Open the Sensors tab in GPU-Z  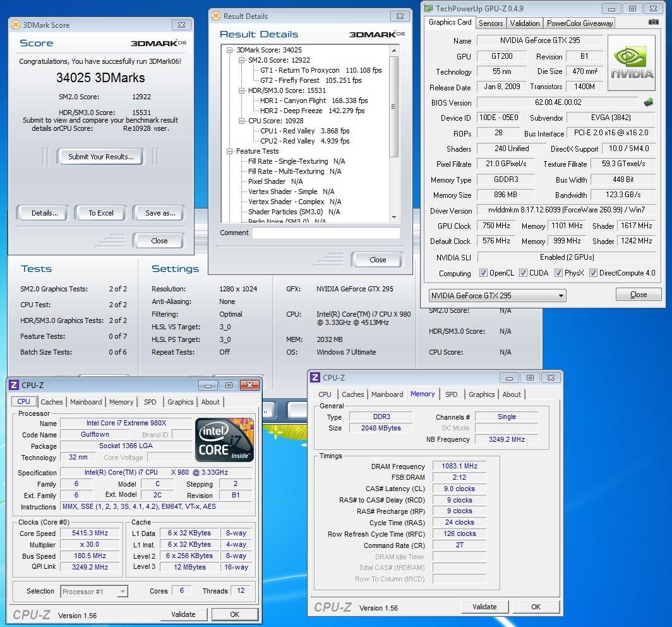491,23
